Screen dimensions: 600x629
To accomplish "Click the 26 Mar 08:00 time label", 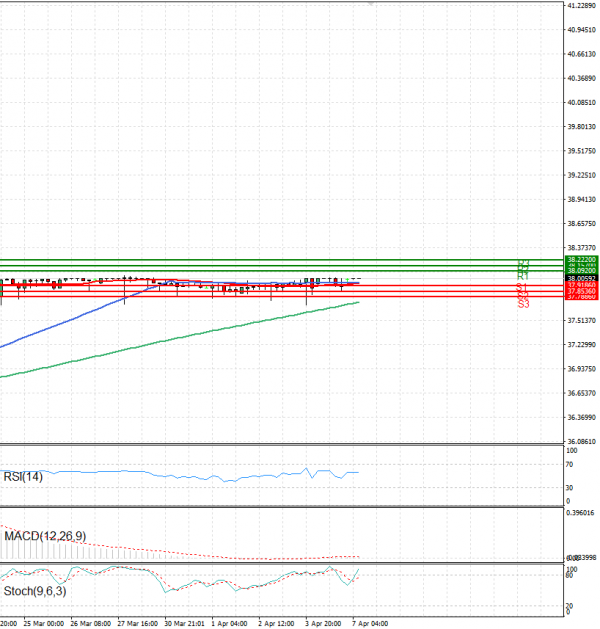I will coord(91,624).
